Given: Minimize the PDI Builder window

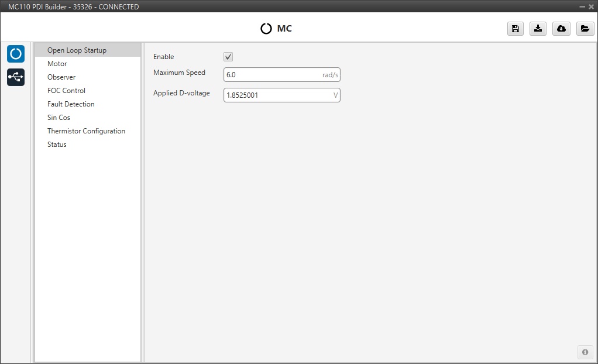Looking at the screenshot, I should [582, 6].
